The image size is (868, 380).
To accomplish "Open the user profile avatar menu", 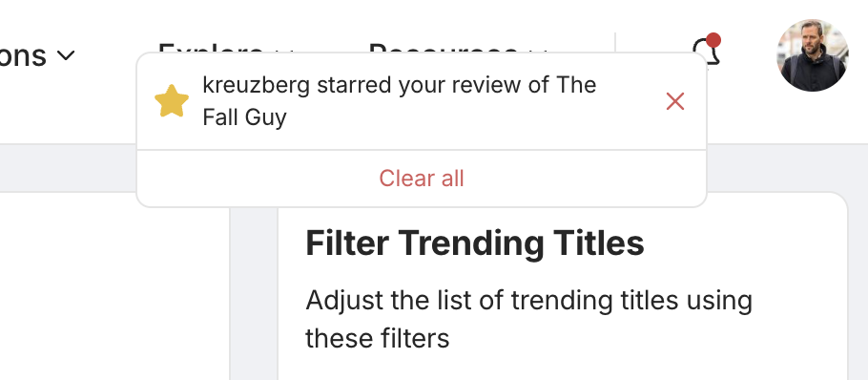I will point(812,55).
